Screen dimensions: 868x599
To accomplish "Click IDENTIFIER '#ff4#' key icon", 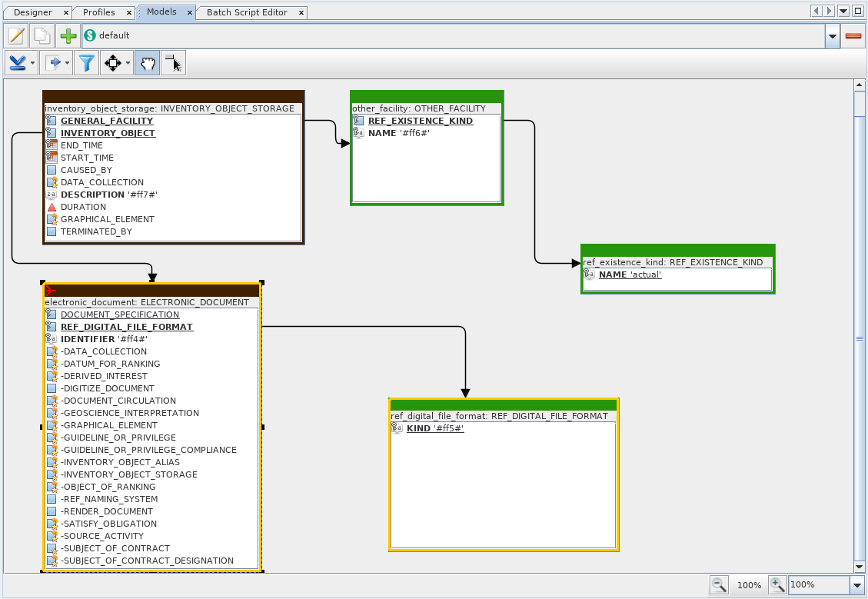I will [x=52, y=339].
